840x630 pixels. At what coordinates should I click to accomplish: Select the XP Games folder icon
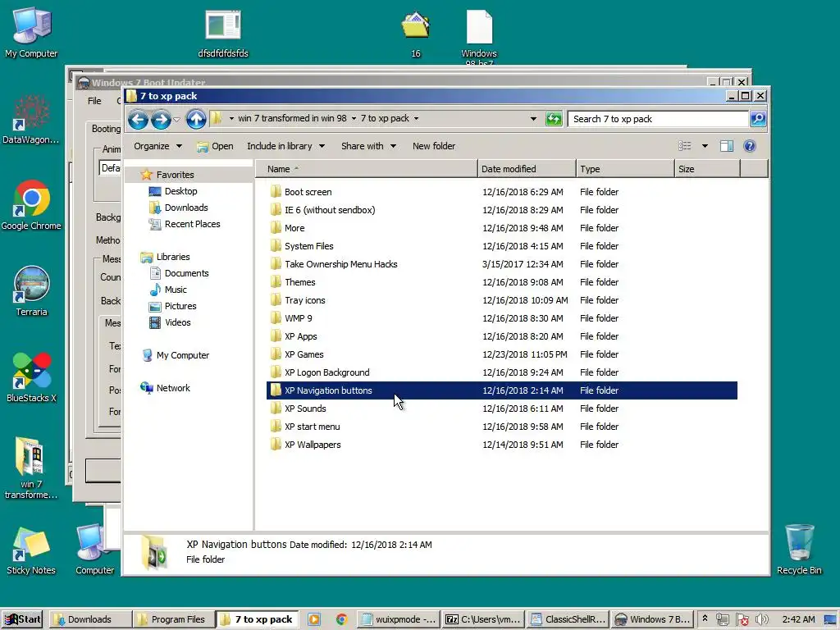(x=276, y=354)
